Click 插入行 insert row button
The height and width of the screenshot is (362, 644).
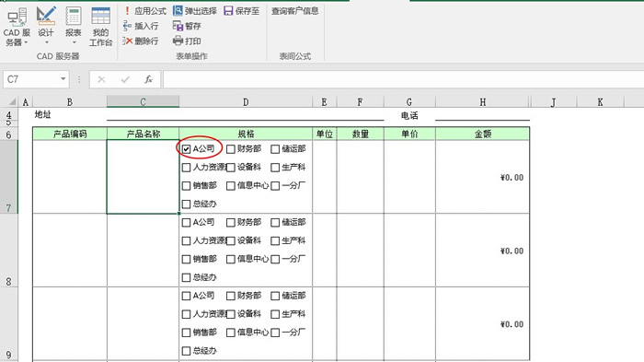(141, 26)
